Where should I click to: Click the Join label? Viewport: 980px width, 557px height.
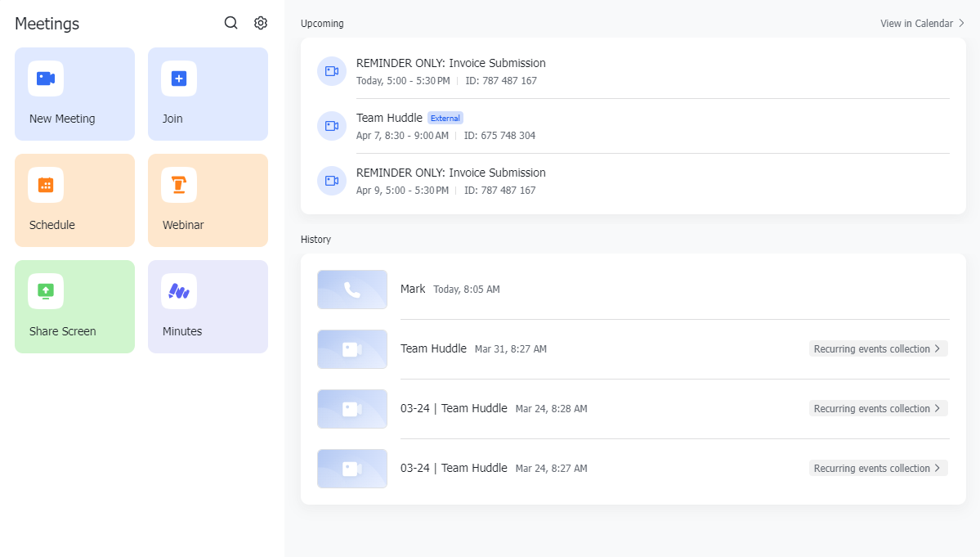pos(172,119)
